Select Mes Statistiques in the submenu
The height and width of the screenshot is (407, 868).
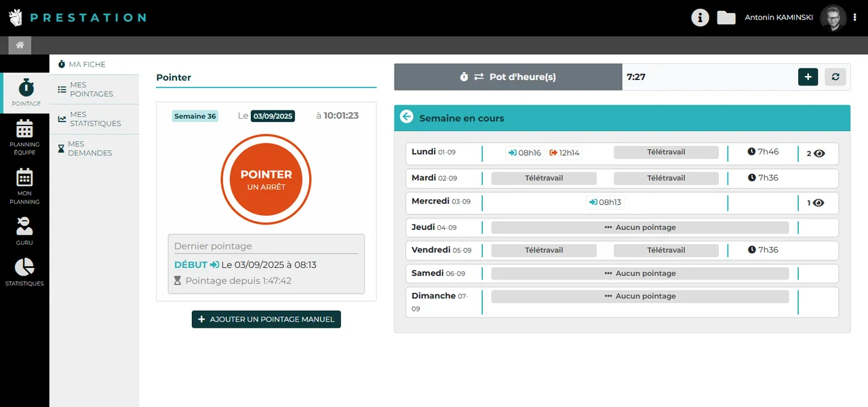click(x=94, y=119)
